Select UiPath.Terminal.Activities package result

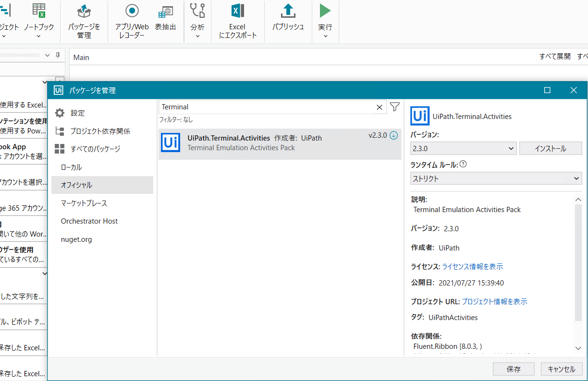pyautogui.click(x=280, y=144)
